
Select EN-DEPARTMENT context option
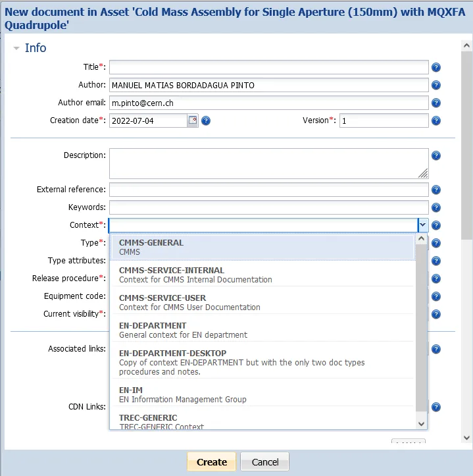click(262, 330)
